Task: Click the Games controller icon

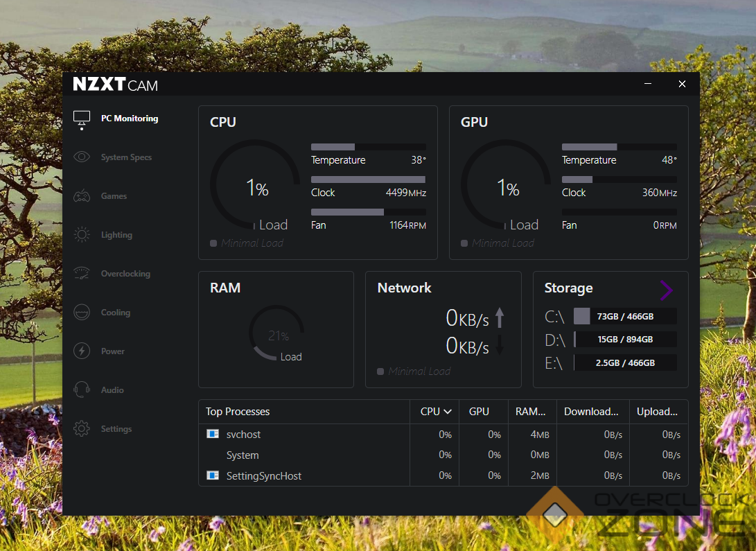Action: click(82, 196)
